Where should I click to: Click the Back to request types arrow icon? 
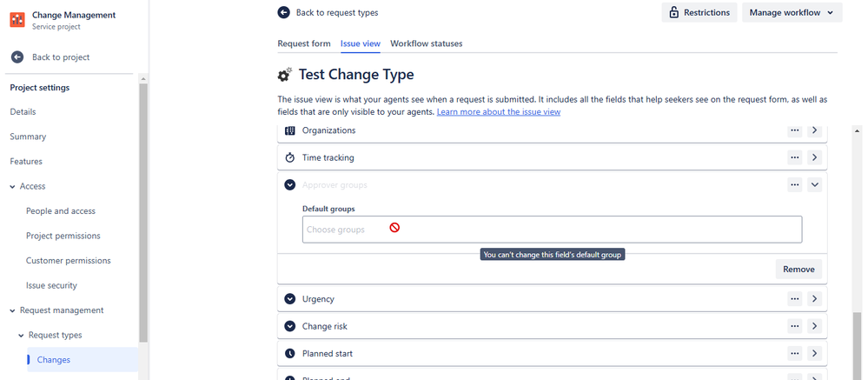pyautogui.click(x=283, y=12)
